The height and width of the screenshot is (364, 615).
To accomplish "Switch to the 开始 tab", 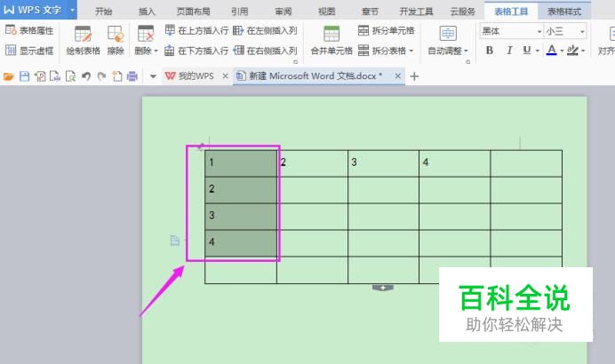I will coord(104,12).
